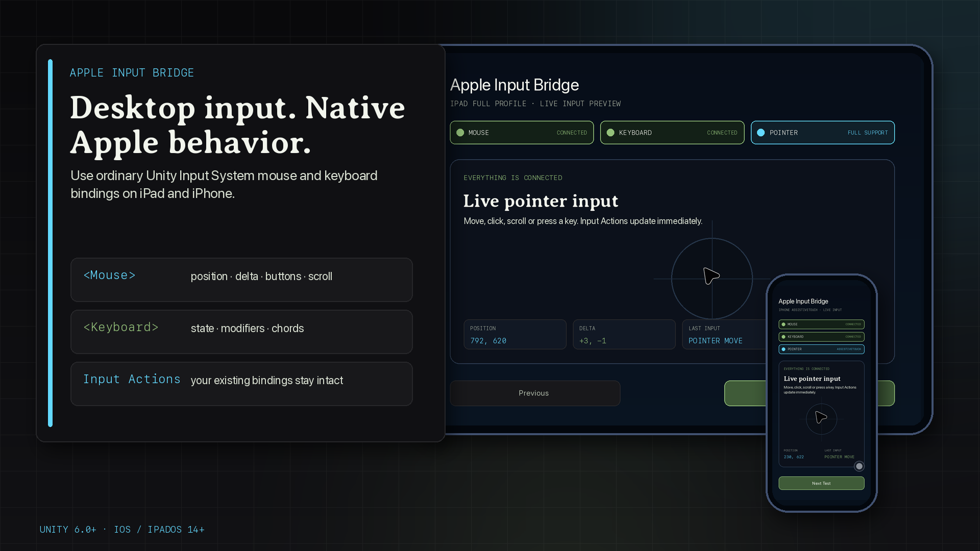Click 'your existing bindings stay intact' text
The width and height of the screenshot is (980, 551).
tap(266, 381)
